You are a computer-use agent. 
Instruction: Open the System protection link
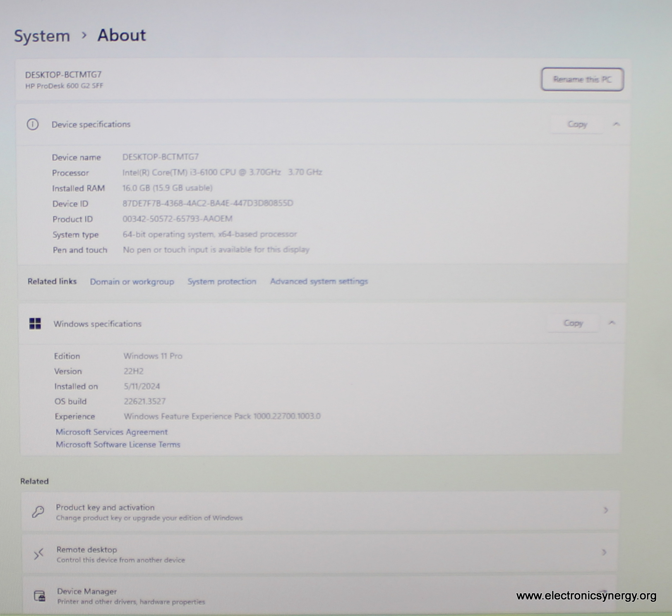point(222,281)
